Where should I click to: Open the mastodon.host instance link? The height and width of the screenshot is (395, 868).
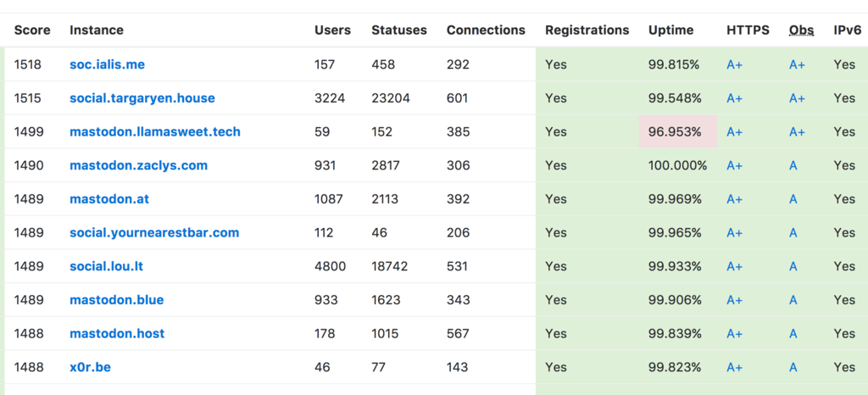click(x=117, y=334)
